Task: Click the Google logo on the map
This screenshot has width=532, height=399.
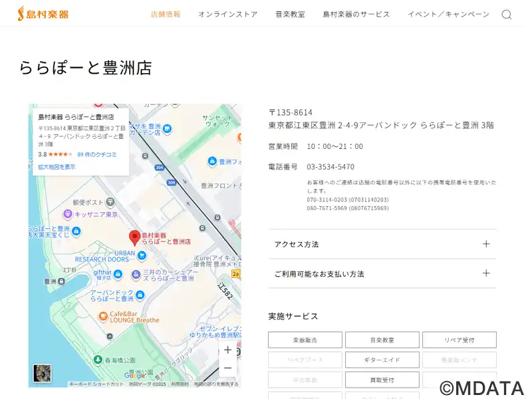Action: pos(135,375)
